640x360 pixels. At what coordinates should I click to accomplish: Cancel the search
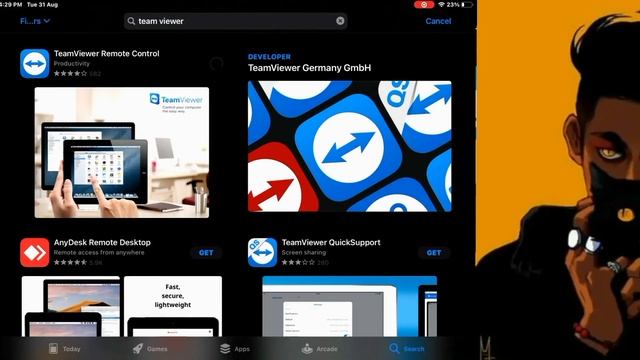point(438,21)
